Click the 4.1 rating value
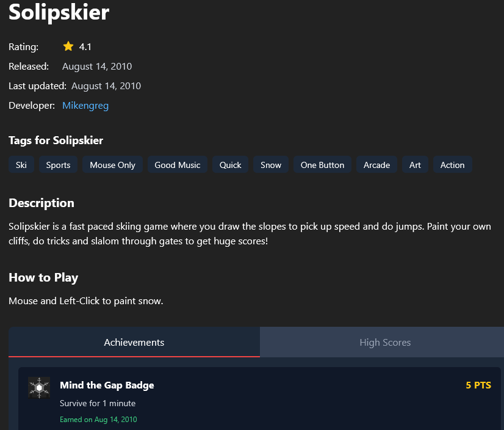The height and width of the screenshot is (430, 504). point(85,46)
